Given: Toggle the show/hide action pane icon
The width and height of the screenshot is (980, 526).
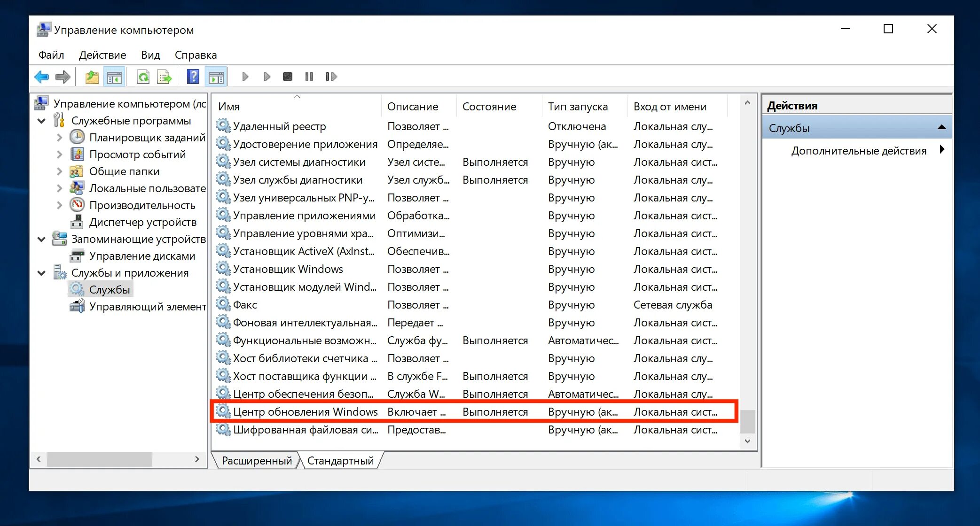Looking at the screenshot, I should (216, 77).
